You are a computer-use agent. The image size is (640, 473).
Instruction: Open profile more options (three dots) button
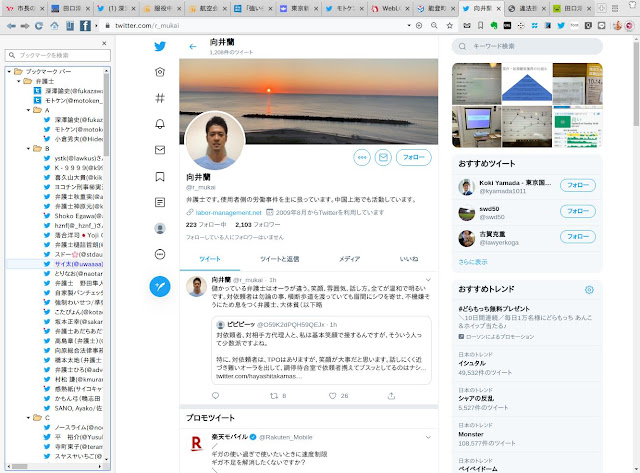point(362,158)
